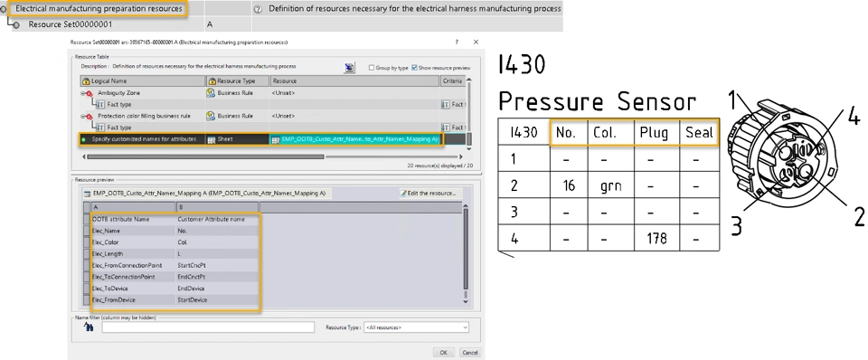Click the red status icon of Protection color filling rule
Screen dimensions: 868x360
tap(90, 117)
